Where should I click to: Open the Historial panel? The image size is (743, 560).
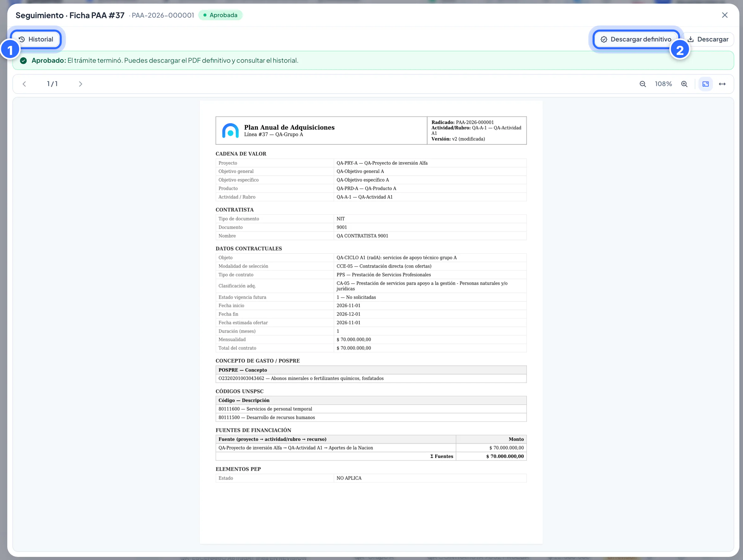click(36, 39)
